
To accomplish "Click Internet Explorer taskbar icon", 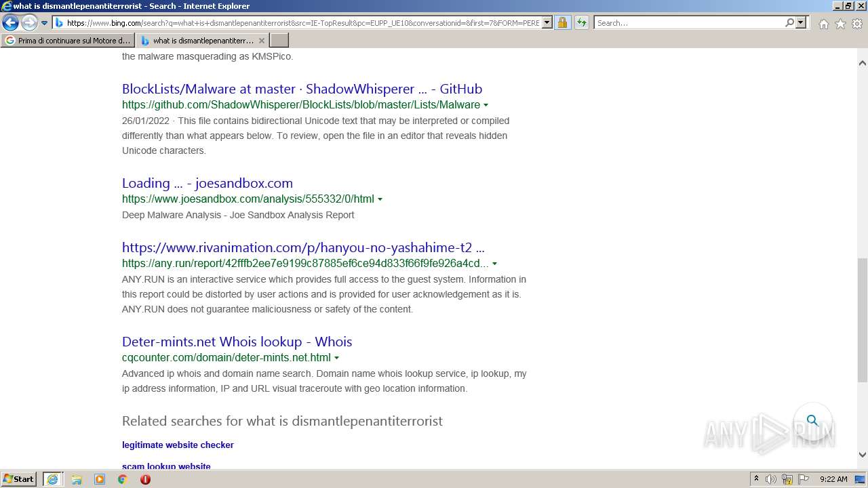I will 52,479.
